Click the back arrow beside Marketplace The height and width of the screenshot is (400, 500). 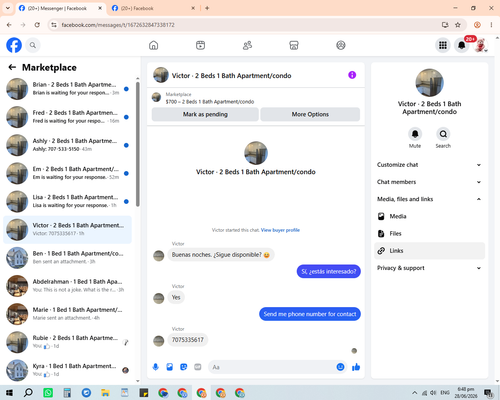click(12, 67)
